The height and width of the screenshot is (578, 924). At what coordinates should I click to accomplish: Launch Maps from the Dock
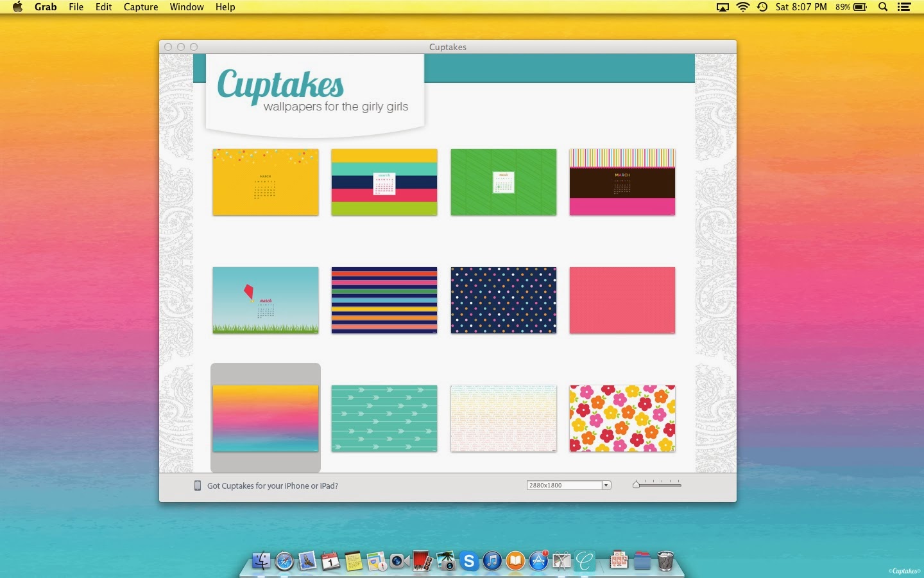(x=377, y=561)
